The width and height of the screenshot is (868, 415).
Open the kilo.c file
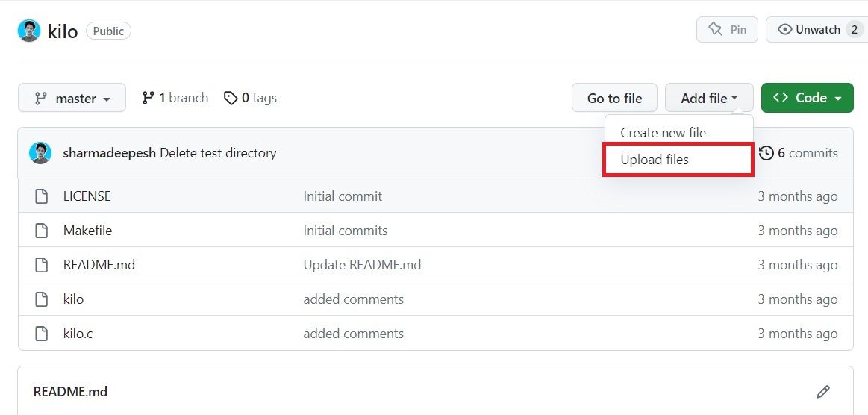coord(78,334)
